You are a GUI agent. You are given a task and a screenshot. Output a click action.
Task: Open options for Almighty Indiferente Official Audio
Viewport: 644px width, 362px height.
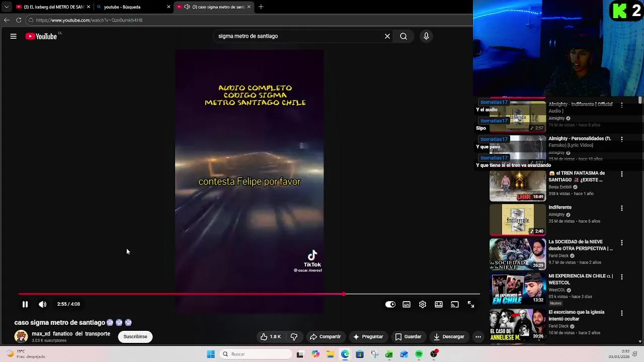click(622, 105)
